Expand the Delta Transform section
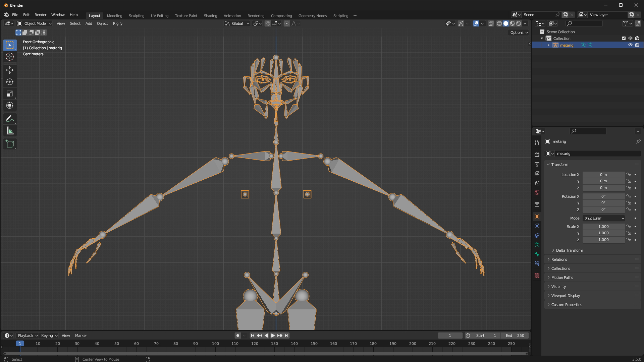Image resolution: width=644 pixels, height=362 pixels. [x=569, y=250]
